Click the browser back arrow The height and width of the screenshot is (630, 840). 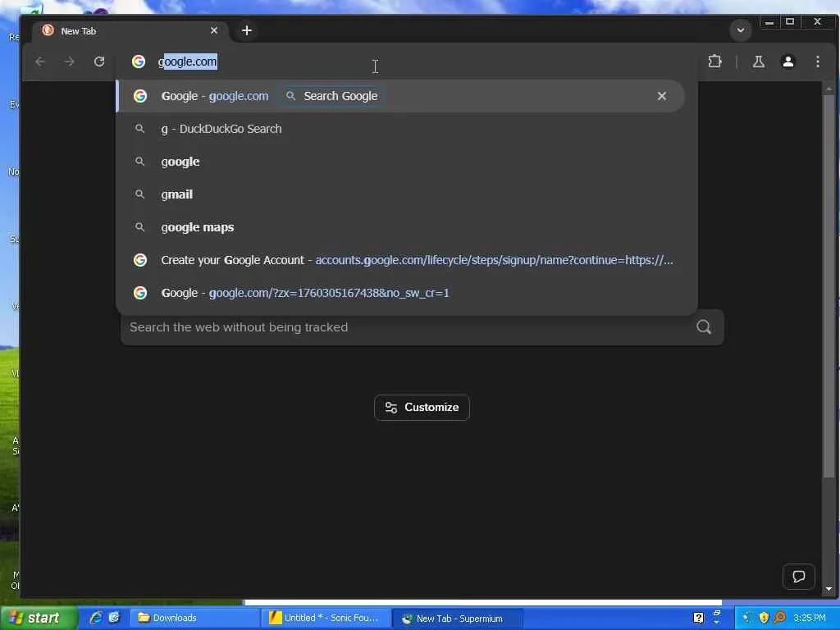[x=40, y=62]
